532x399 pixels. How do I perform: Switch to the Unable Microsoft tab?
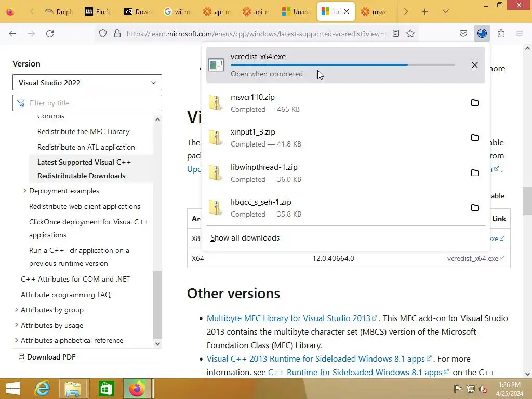pos(296,11)
